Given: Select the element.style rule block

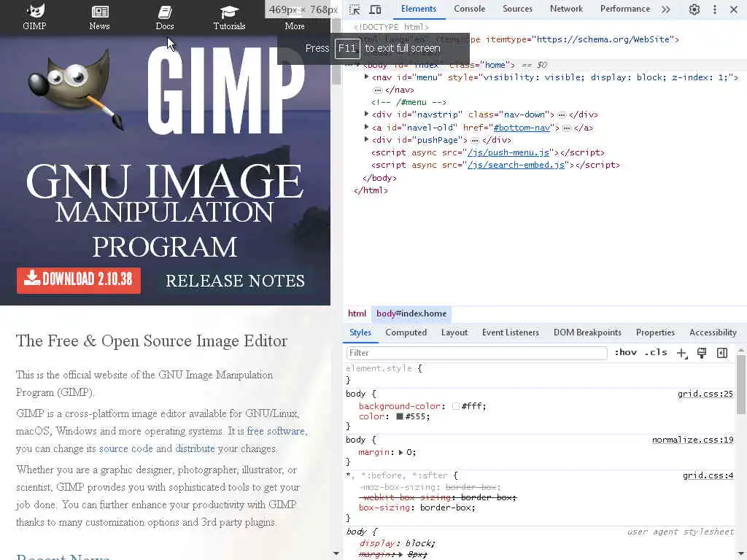Looking at the screenshot, I should point(539,374).
